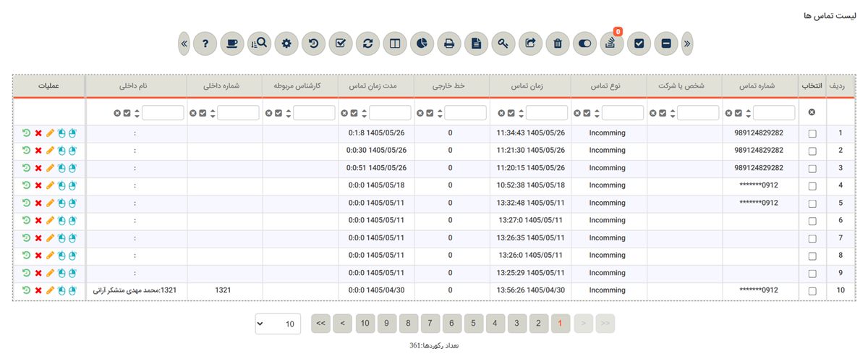The height and width of the screenshot is (362, 868).
Task: Open the pie chart report tool
Action: [x=422, y=43]
